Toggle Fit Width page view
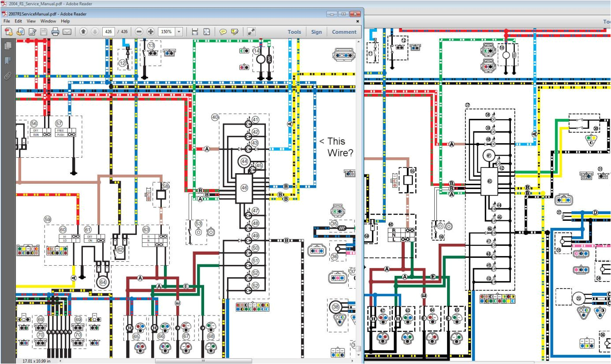This screenshot has width=611, height=364. 194,31
